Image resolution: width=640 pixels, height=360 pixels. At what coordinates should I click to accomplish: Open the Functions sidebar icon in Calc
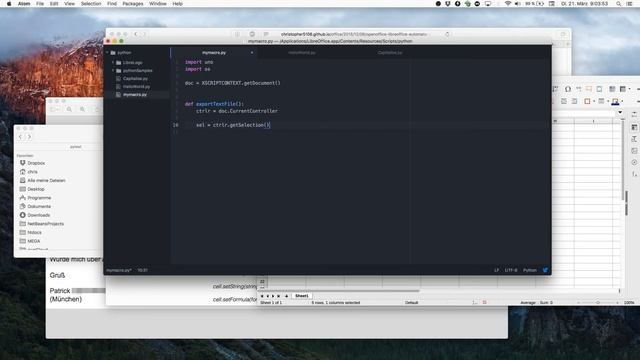click(634, 174)
